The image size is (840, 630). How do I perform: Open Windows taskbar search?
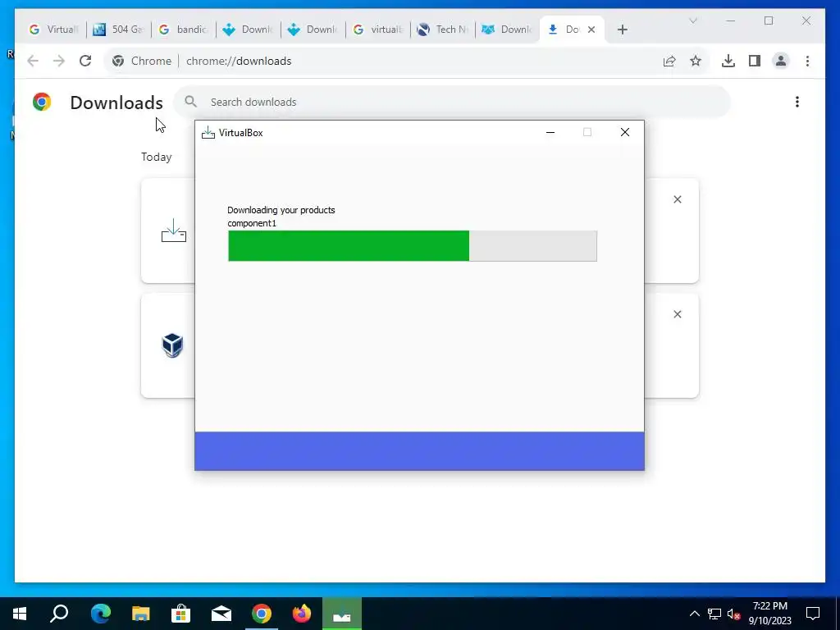point(59,614)
